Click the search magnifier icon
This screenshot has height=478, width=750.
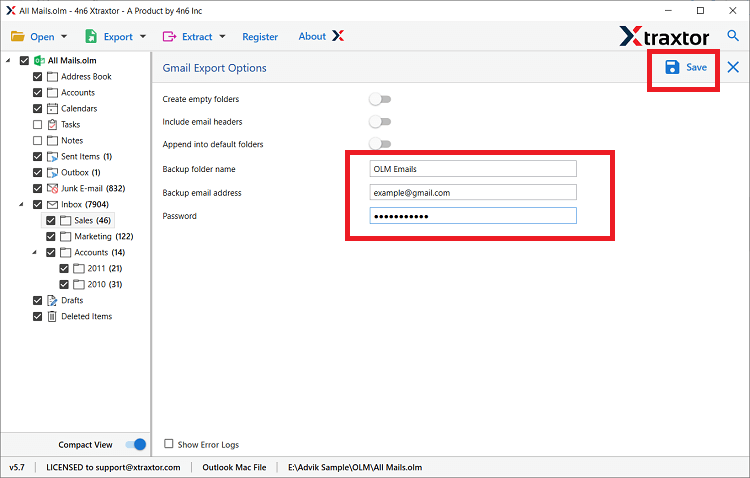(x=733, y=35)
